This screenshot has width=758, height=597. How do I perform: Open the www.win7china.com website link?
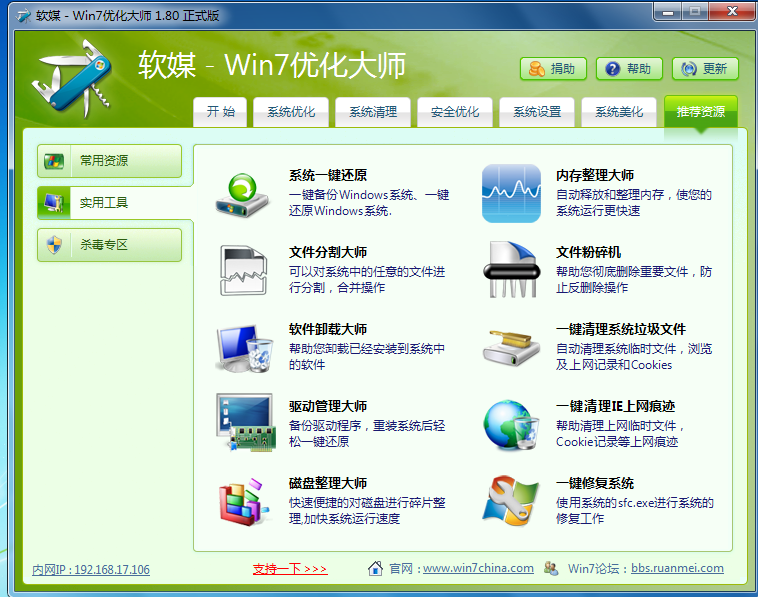479,568
